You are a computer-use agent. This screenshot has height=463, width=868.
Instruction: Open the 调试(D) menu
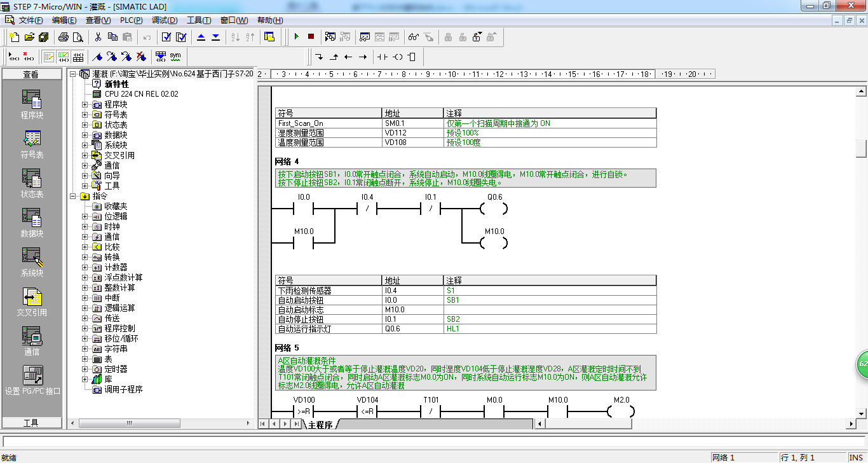[x=165, y=20]
